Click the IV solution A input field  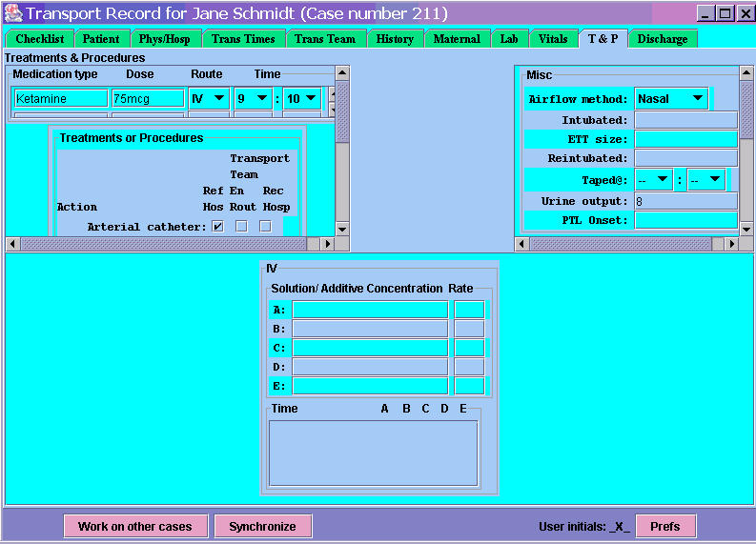[x=370, y=310]
